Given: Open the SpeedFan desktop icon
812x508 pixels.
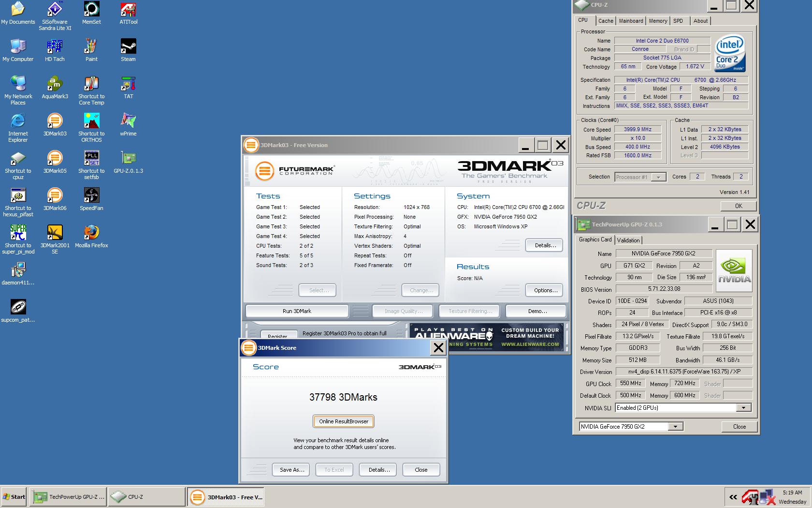Looking at the screenshot, I should click(x=91, y=199).
